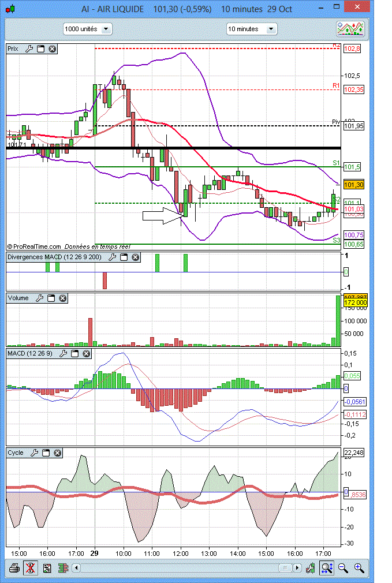Screen dimensions: 392x583
Task: Open Volume panel settings wrench
Action: 39,298
